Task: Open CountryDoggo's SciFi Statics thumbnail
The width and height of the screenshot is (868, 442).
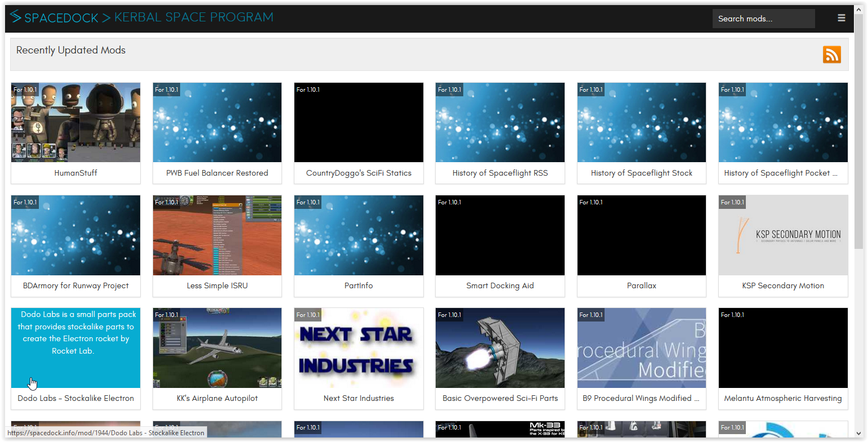Action: click(359, 122)
